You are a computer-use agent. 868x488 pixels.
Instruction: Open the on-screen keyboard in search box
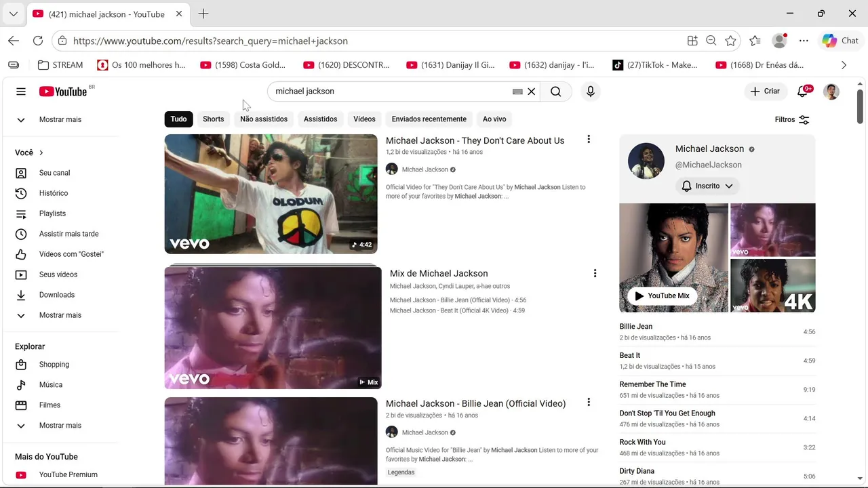click(x=517, y=91)
